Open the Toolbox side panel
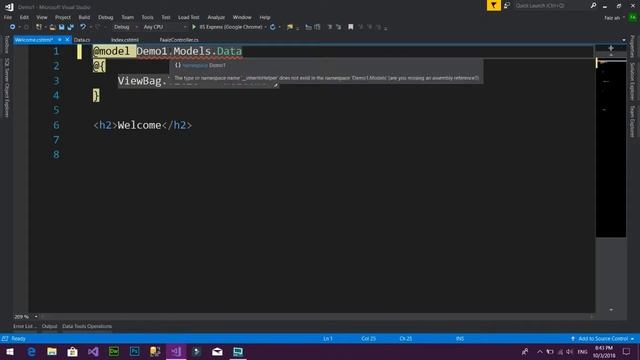The height and width of the screenshot is (360, 640). pyautogui.click(x=7, y=44)
